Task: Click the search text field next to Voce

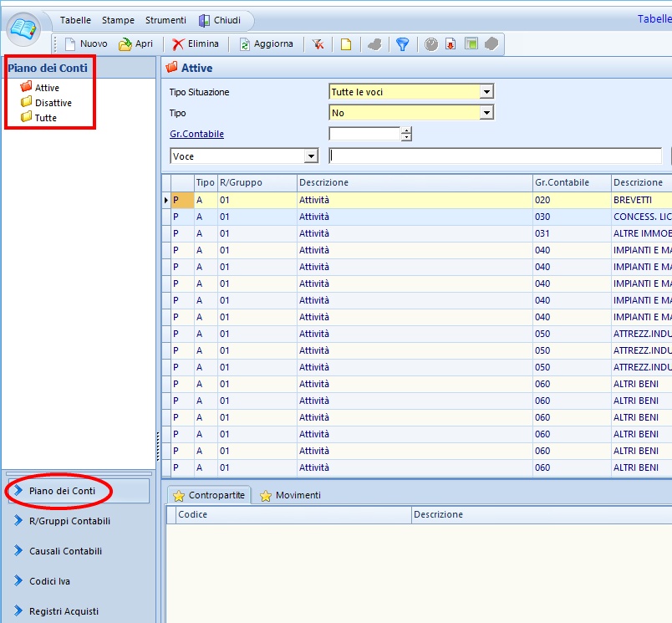Action: coord(496,156)
